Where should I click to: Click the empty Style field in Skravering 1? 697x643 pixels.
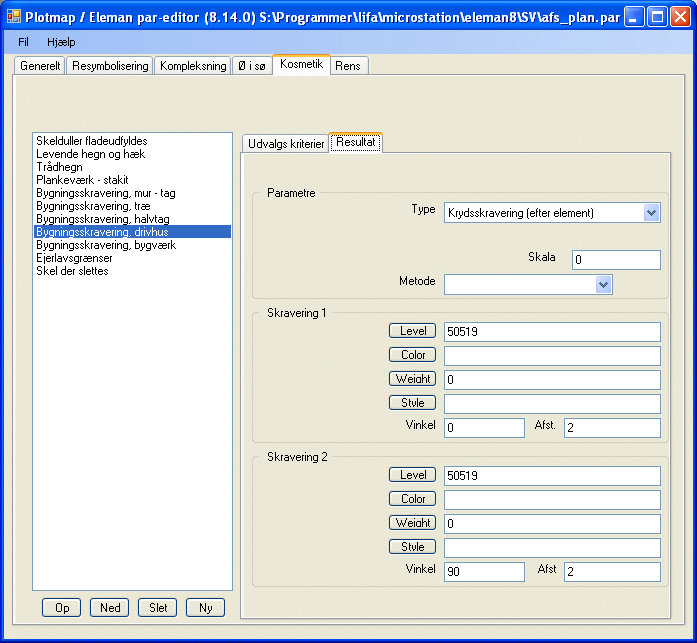pyautogui.click(x=552, y=404)
